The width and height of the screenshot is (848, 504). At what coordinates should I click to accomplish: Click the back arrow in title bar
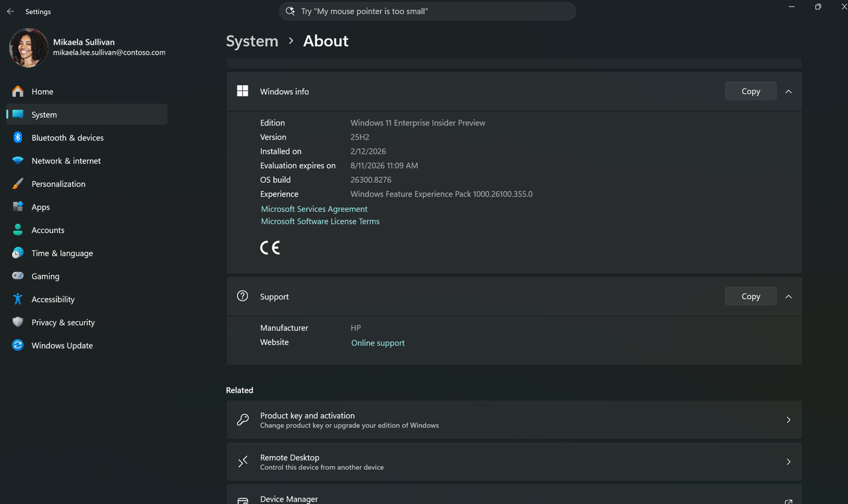tap(10, 11)
